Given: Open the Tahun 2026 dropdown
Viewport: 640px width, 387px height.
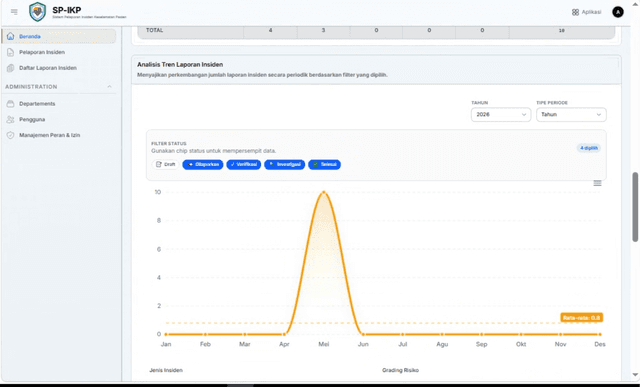Looking at the screenshot, I should pos(501,114).
